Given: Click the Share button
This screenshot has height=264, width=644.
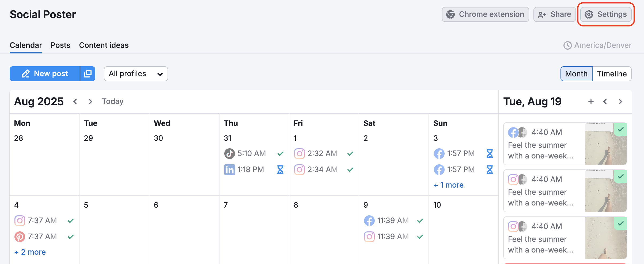Looking at the screenshot, I should pyautogui.click(x=554, y=14).
